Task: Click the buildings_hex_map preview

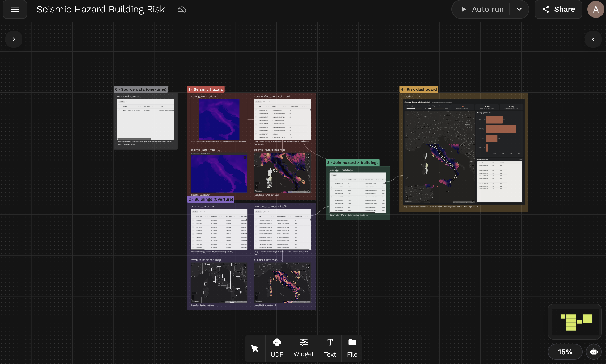Action: [282, 283]
